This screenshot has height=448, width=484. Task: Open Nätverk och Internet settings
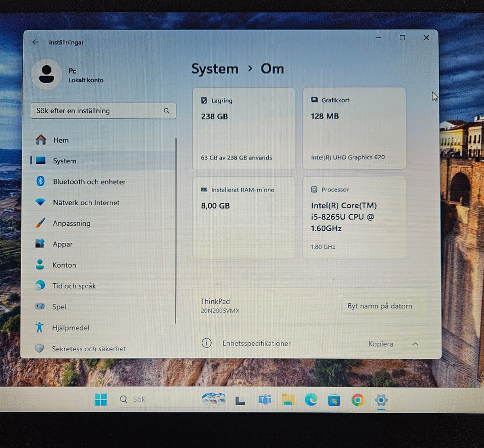click(x=86, y=203)
